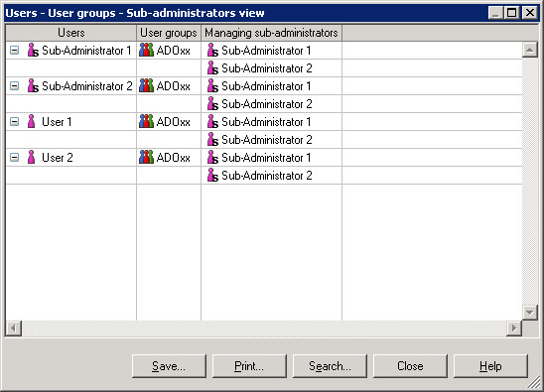Image resolution: width=544 pixels, height=392 pixels.
Task: Collapse the Sub-Administrator 2 row
Action: click(x=14, y=85)
